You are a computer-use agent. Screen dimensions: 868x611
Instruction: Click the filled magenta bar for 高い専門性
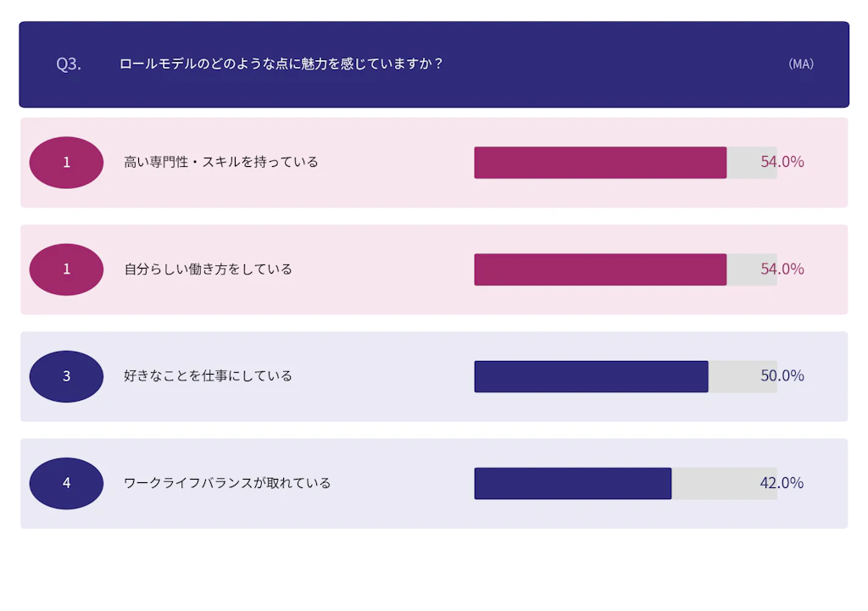pyautogui.click(x=599, y=163)
